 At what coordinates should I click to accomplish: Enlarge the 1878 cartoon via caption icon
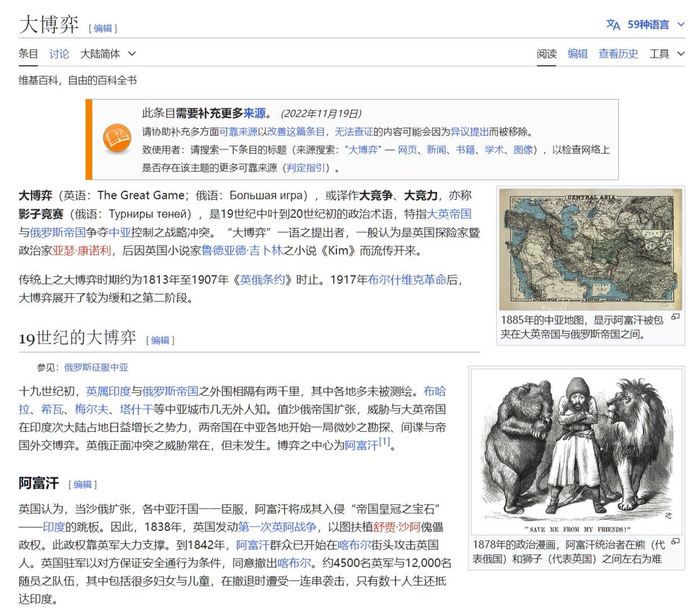(x=676, y=542)
